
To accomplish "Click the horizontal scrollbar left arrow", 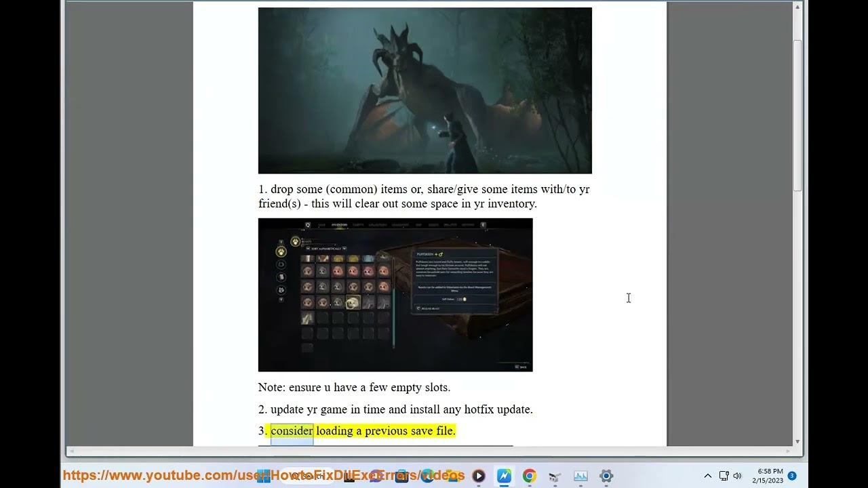I will point(71,451).
